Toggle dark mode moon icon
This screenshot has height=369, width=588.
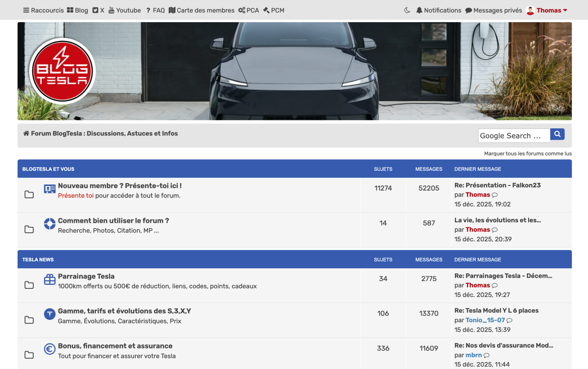(x=407, y=10)
